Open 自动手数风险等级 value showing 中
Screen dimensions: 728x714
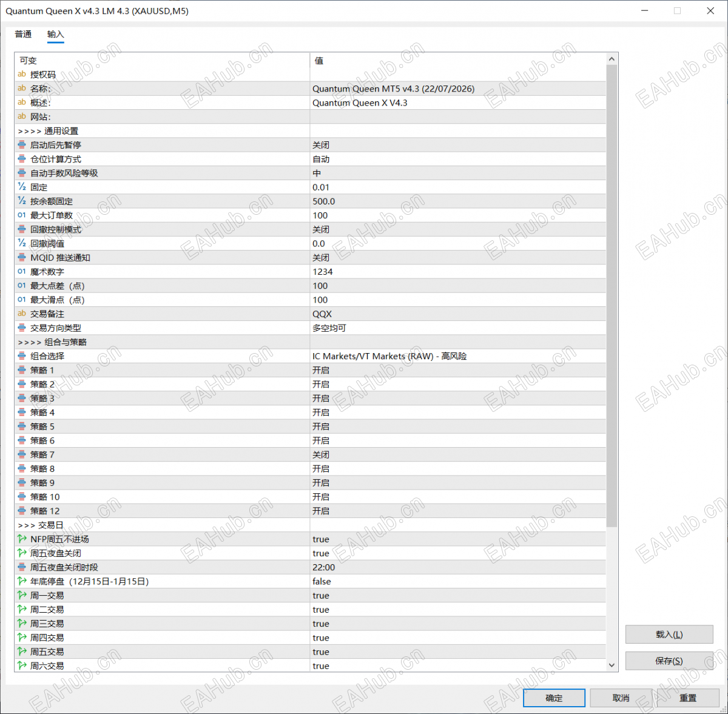pyautogui.click(x=457, y=173)
